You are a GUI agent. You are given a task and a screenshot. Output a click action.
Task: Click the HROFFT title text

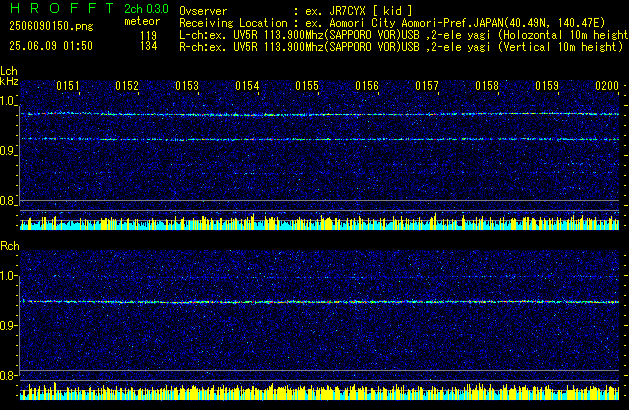pos(62,8)
